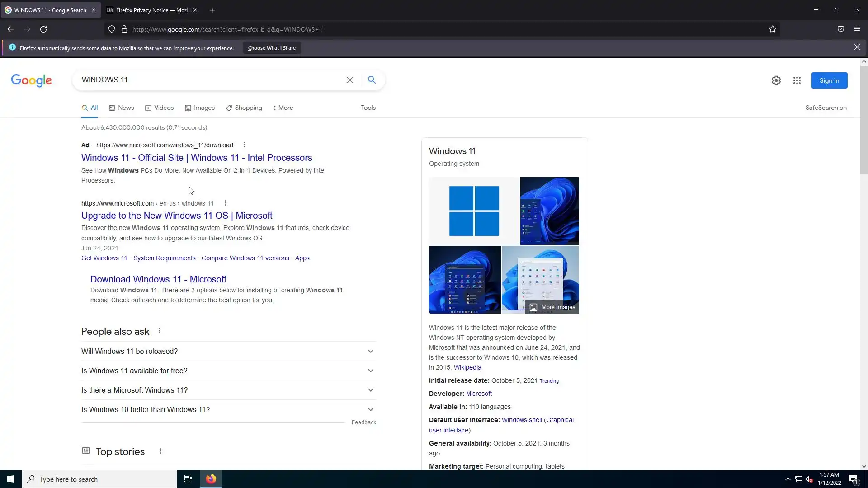Switch to the News search tab
868x488 pixels.
122,108
